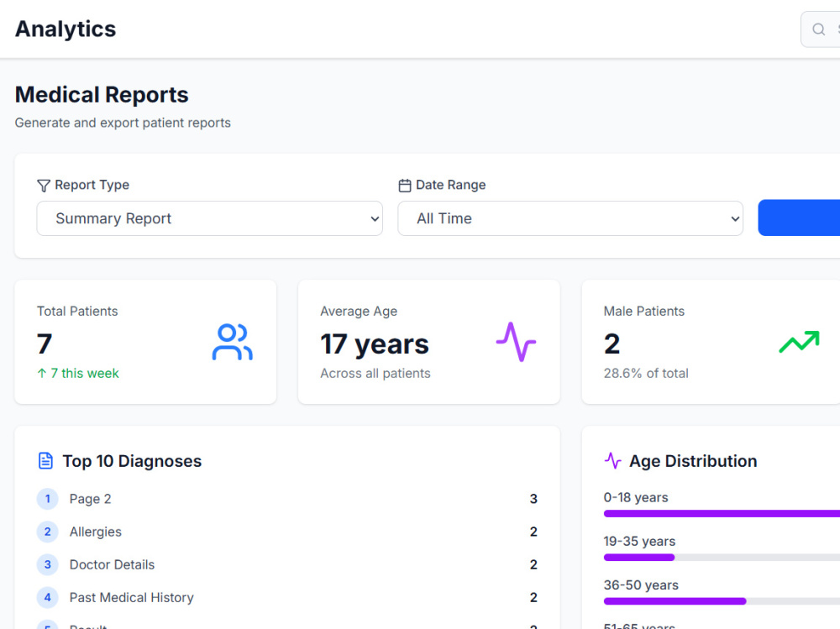
Task: Click the Date Range calendar icon
Action: tap(405, 186)
